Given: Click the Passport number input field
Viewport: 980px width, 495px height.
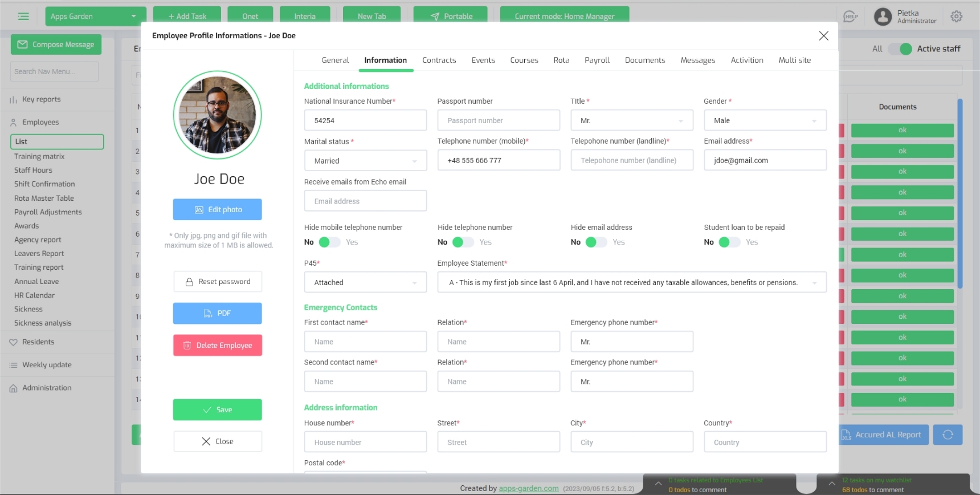Looking at the screenshot, I should 499,121.
